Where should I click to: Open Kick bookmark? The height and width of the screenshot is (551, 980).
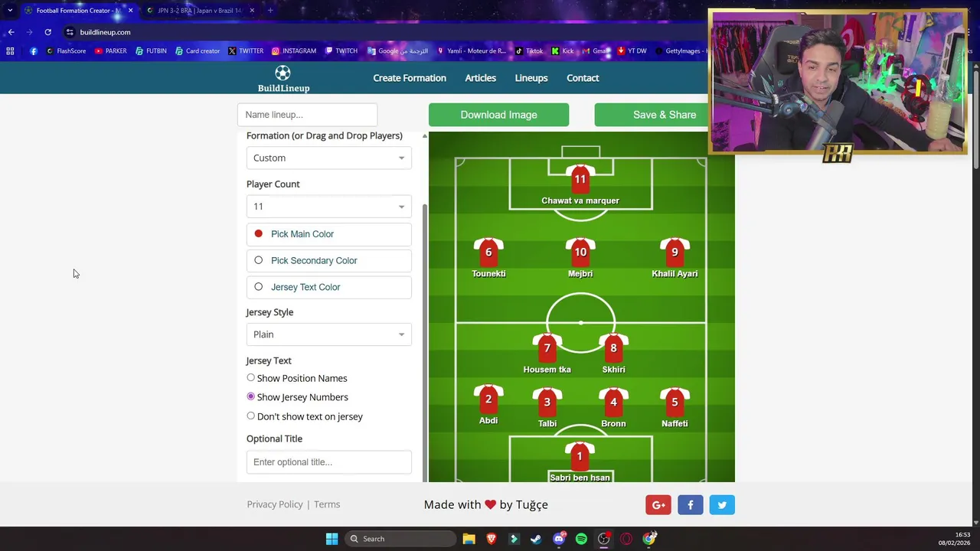(x=562, y=51)
